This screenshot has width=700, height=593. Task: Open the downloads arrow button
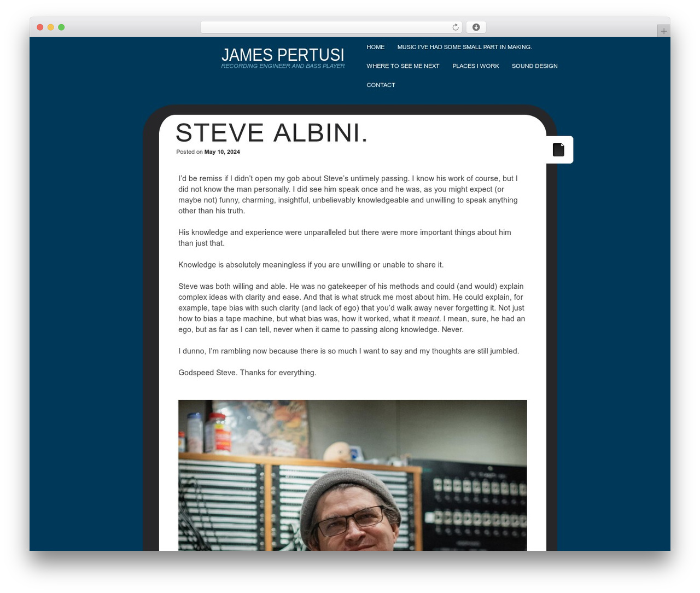point(476,27)
